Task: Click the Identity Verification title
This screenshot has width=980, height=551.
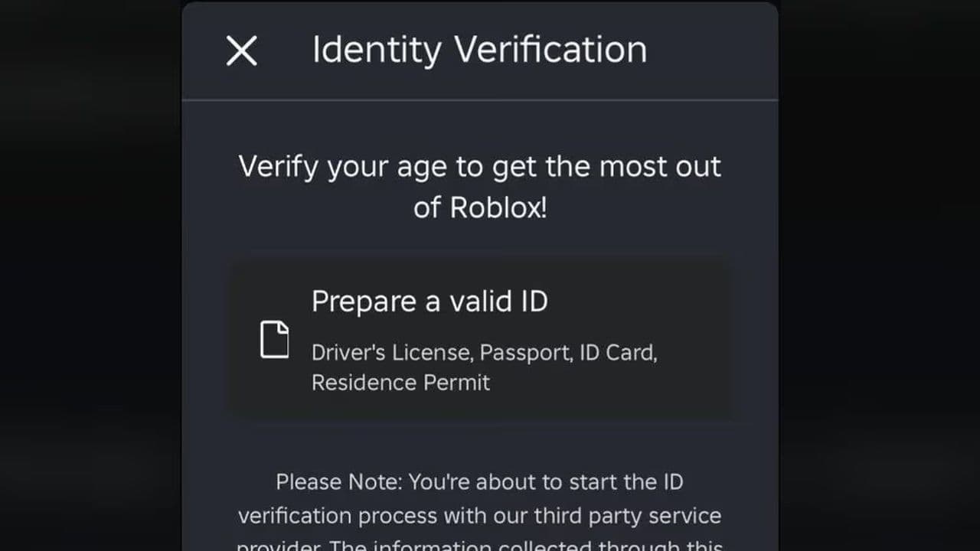Action: point(479,50)
